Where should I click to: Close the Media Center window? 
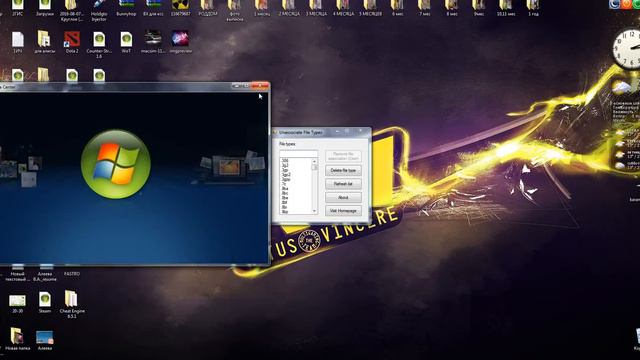pos(260,86)
